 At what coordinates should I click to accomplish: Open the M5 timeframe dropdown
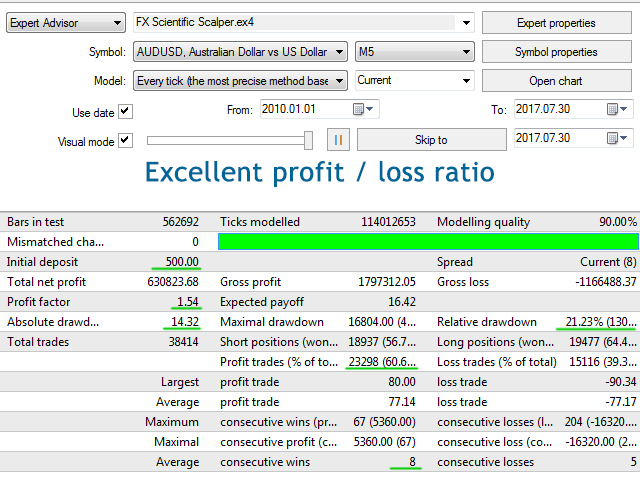click(465, 52)
